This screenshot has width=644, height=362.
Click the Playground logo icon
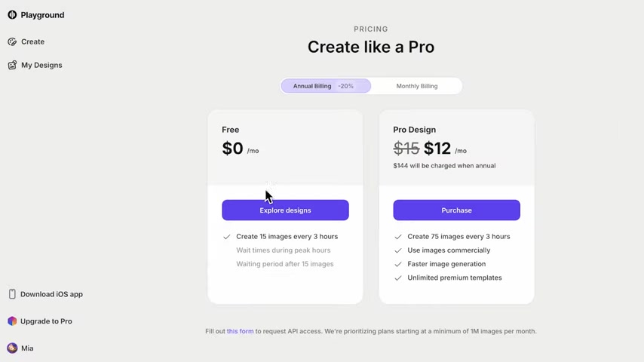click(x=12, y=15)
